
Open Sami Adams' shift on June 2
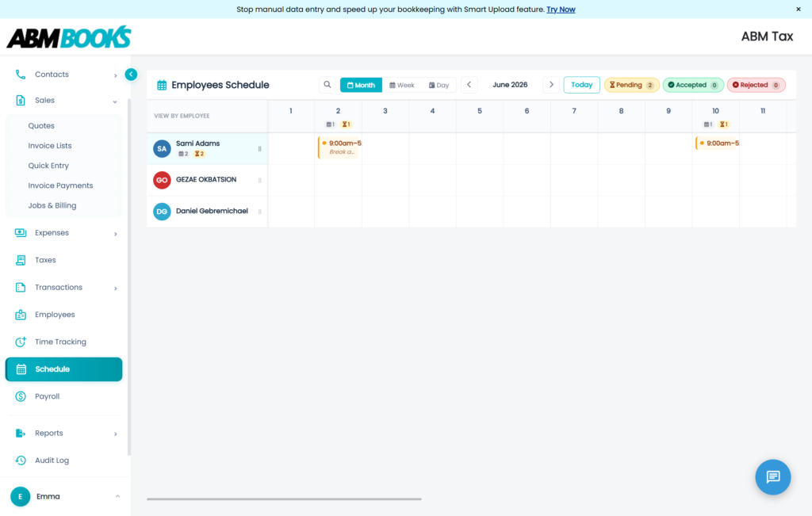point(339,147)
